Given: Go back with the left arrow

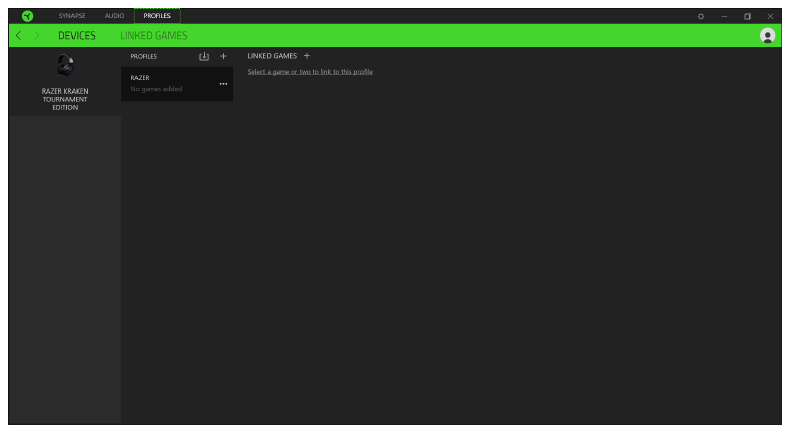Looking at the screenshot, I should pyautogui.click(x=19, y=36).
